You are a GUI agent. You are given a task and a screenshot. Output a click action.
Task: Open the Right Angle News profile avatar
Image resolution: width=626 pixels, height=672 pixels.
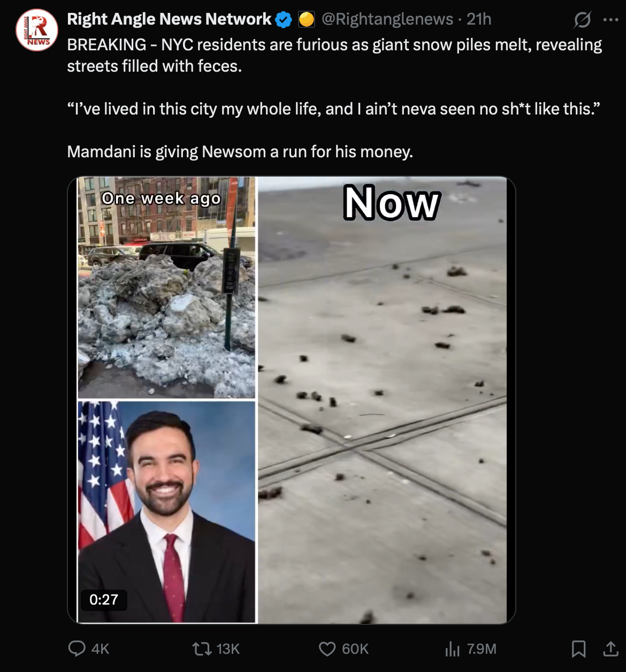[37, 30]
